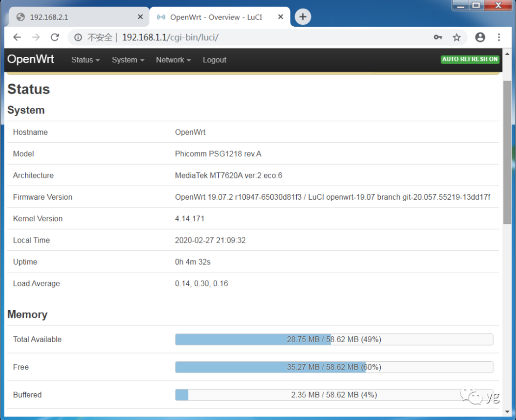Click the Buffered memory row label
Viewport: 516px width, 420px height.
pyautogui.click(x=27, y=395)
